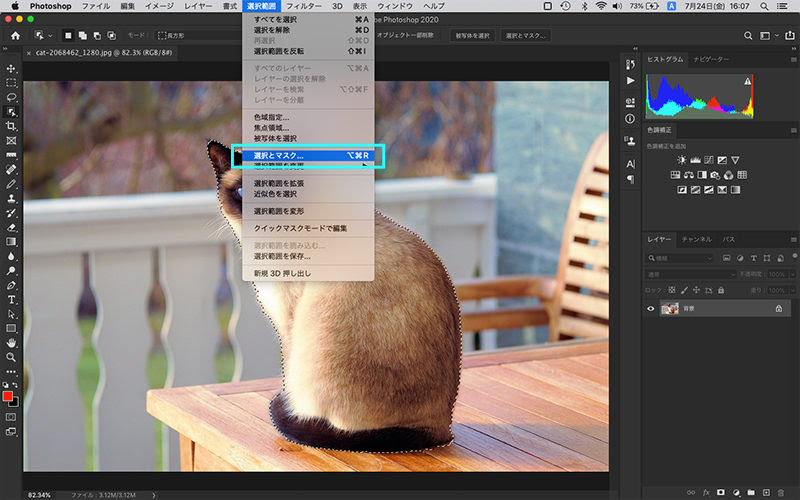The image size is (800, 500).
Task: Enable Intersect with Selection mode
Action: (x=111, y=36)
